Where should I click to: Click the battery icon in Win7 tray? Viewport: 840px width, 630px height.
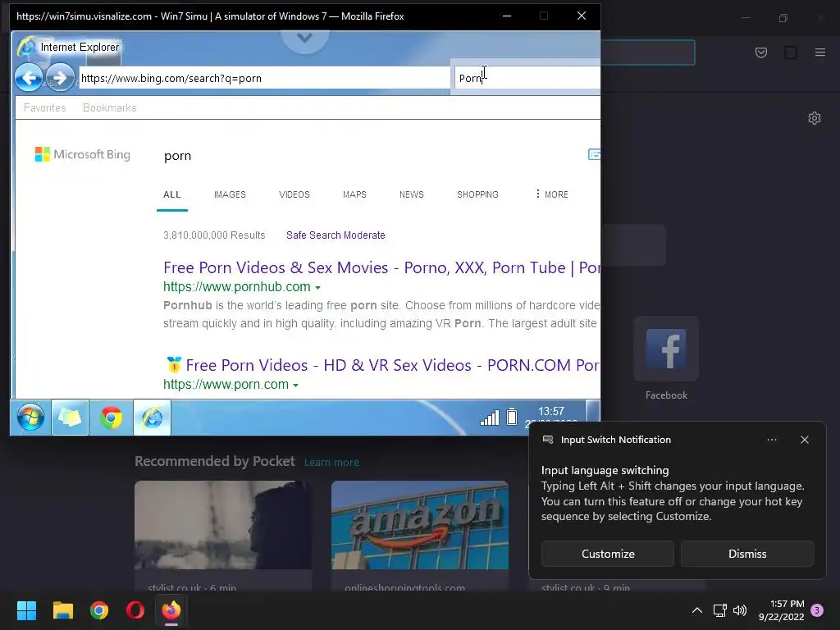point(512,416)
